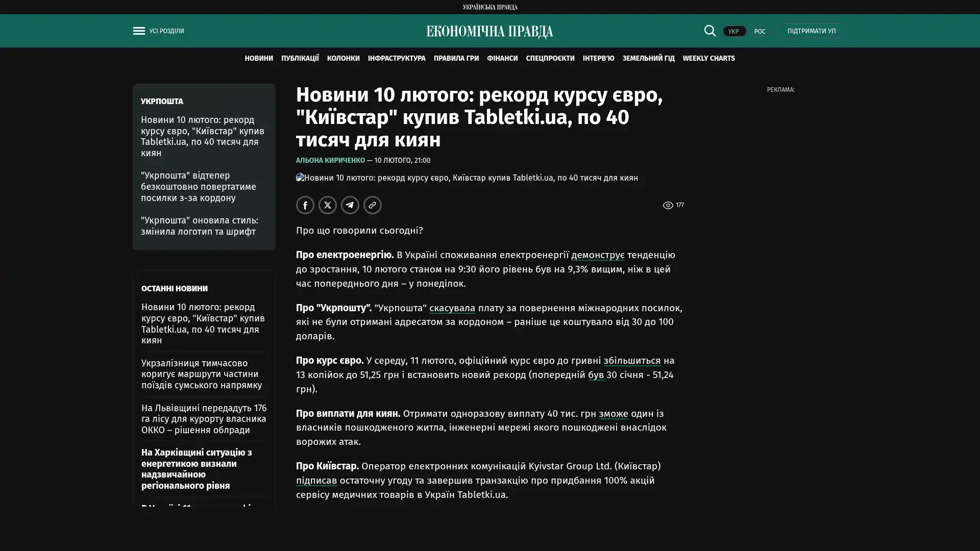Open Укрзалізниця route change news item
This screenshot has height=551, width=980.
[x=202, y=374]
